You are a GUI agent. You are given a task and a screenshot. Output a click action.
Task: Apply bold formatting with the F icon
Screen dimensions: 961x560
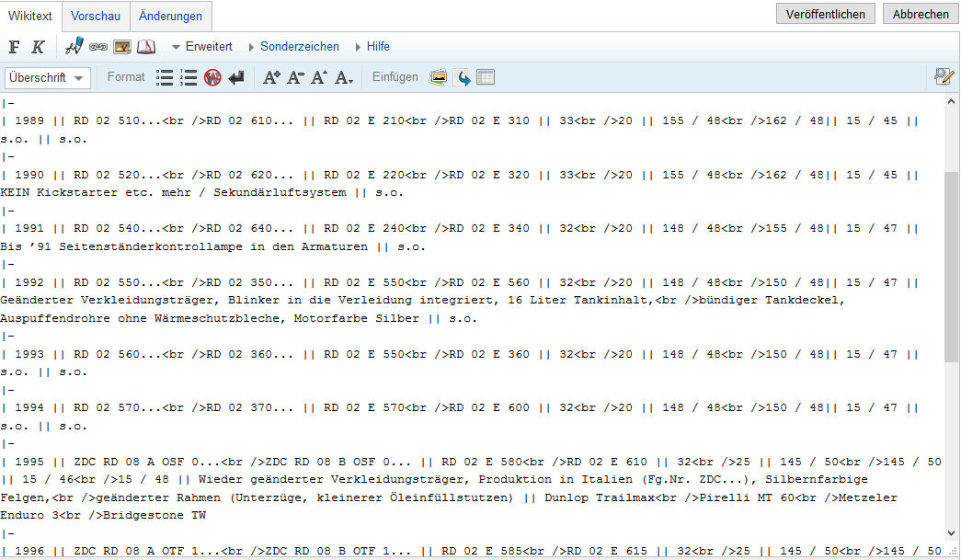pyautogui.click(x=14, y=47)
